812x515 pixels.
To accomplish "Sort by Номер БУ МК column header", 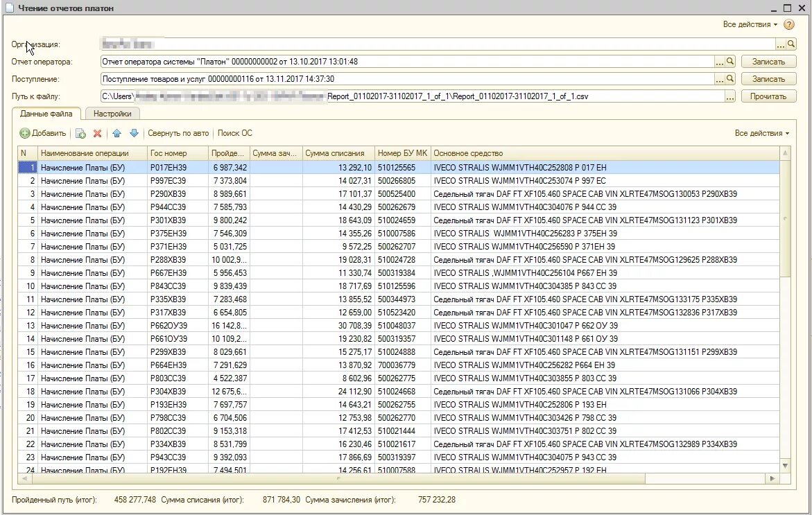I will click(402, 153).
